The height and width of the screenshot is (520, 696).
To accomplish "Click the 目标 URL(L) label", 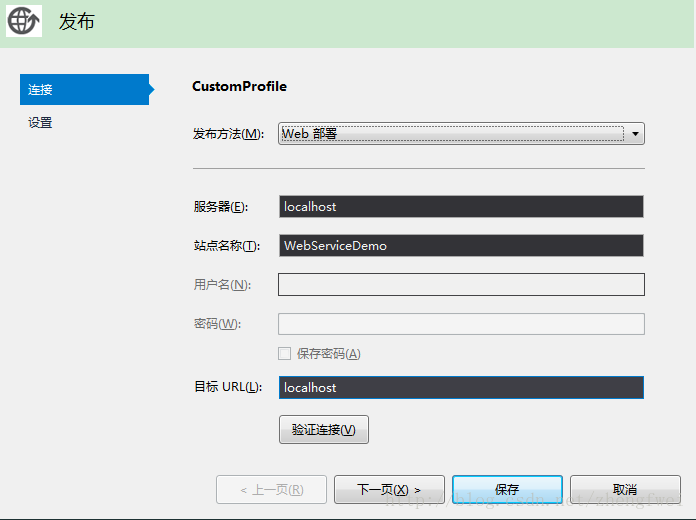I will pos(228,387).
